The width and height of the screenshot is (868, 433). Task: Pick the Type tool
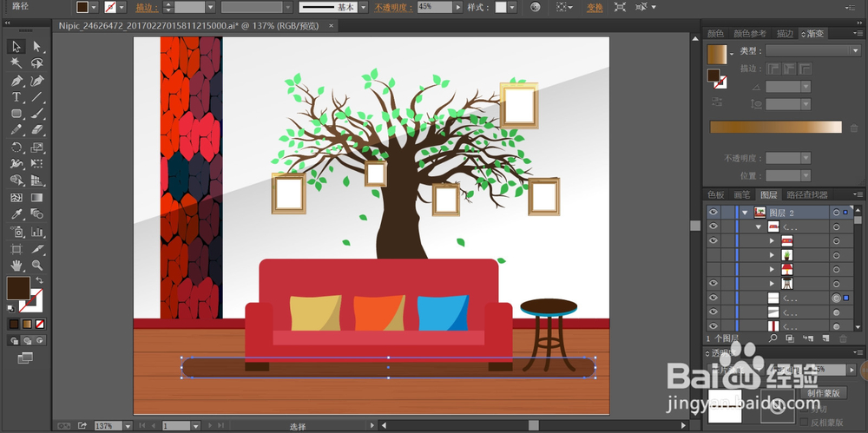[x=16, y=97]
